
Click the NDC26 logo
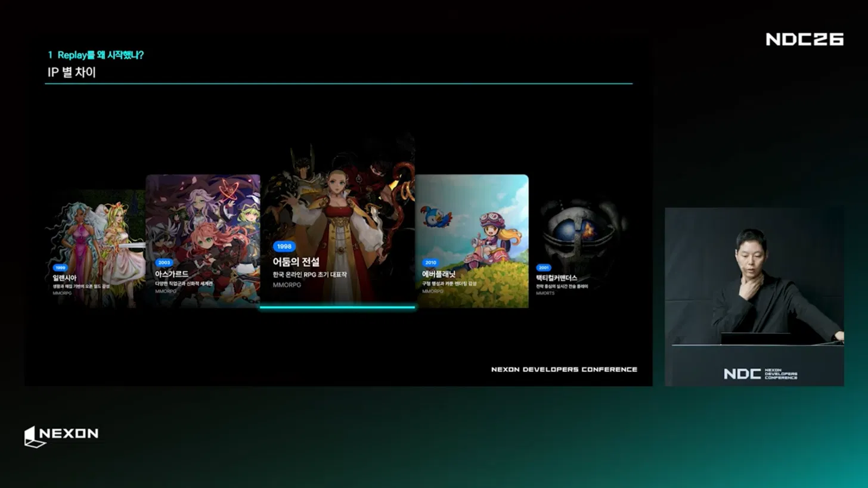(804, 39)
